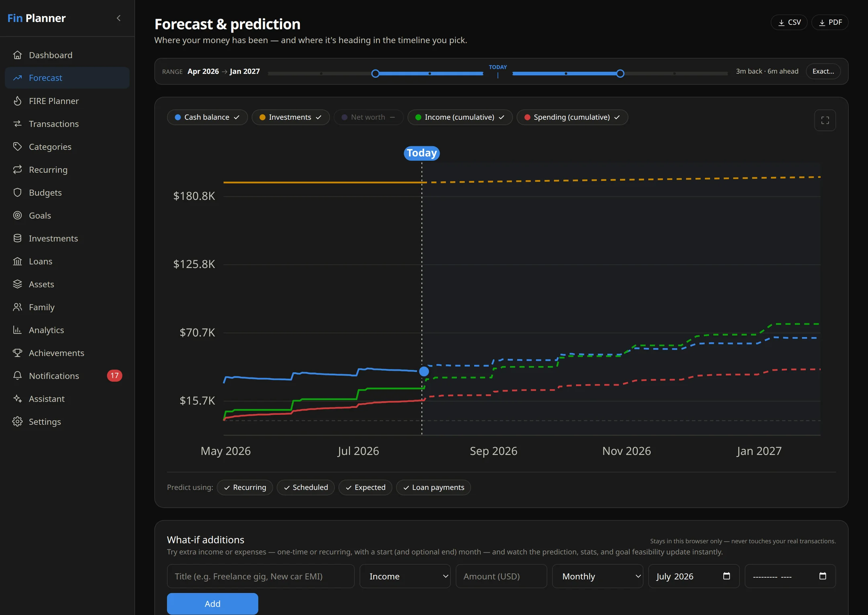
Task: Click TODAY marker on range slider
Action: coord(498,71)
